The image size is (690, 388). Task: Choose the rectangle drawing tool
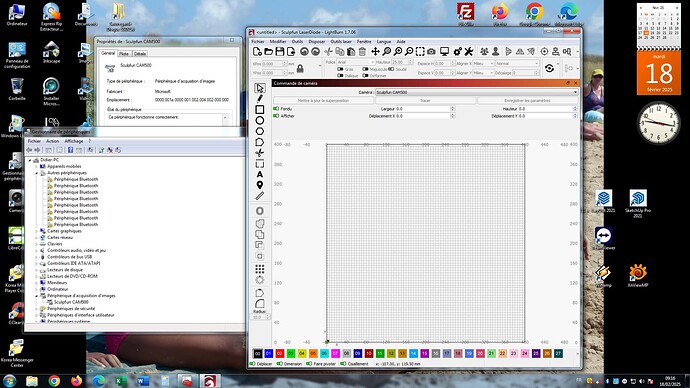point(260,110)
